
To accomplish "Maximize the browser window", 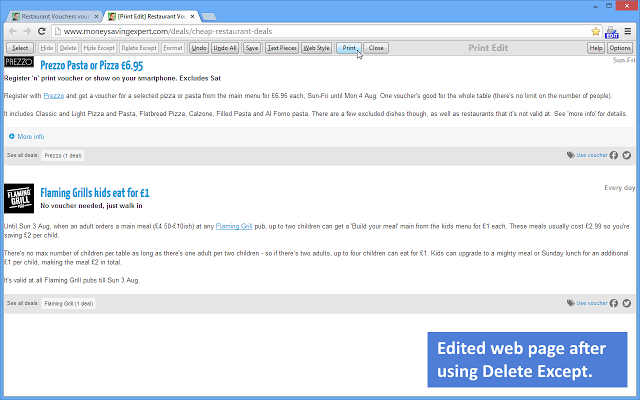I will 609,6.
